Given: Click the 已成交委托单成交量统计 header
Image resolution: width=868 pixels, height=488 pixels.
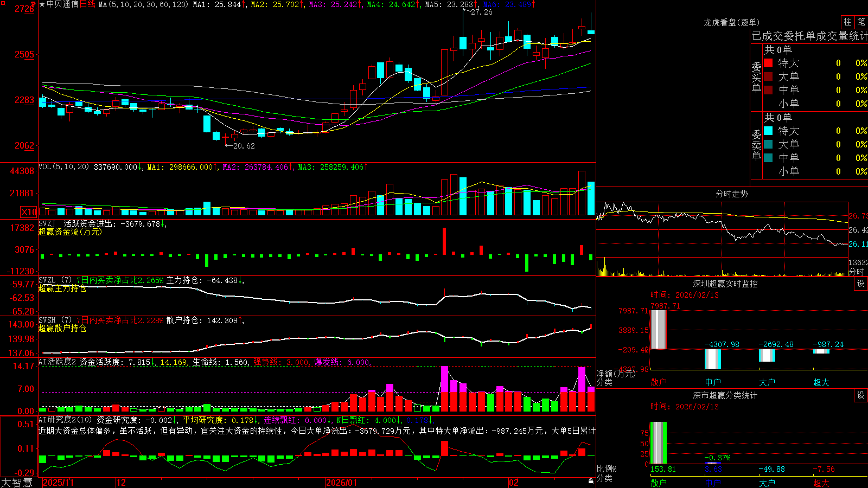Looking at the screenshot, I should pos(809,36).
